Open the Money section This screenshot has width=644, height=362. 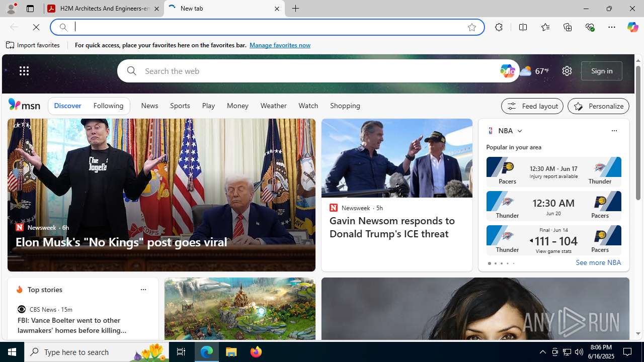(237, 106)
